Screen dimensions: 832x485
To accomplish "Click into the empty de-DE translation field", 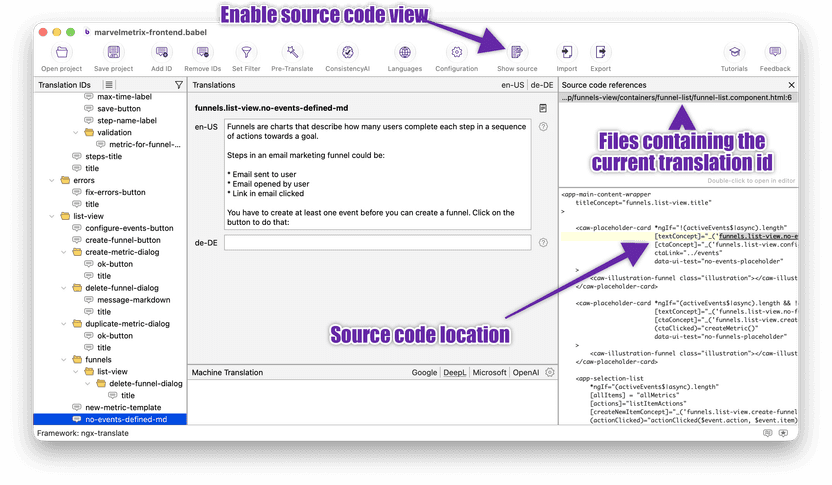I will click(x=377, y=242).
